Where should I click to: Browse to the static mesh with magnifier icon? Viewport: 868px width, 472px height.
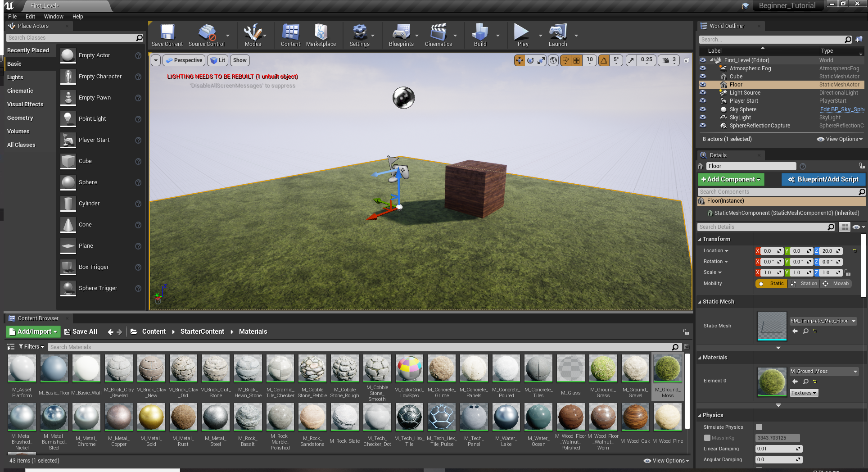(x=806, y=331)
